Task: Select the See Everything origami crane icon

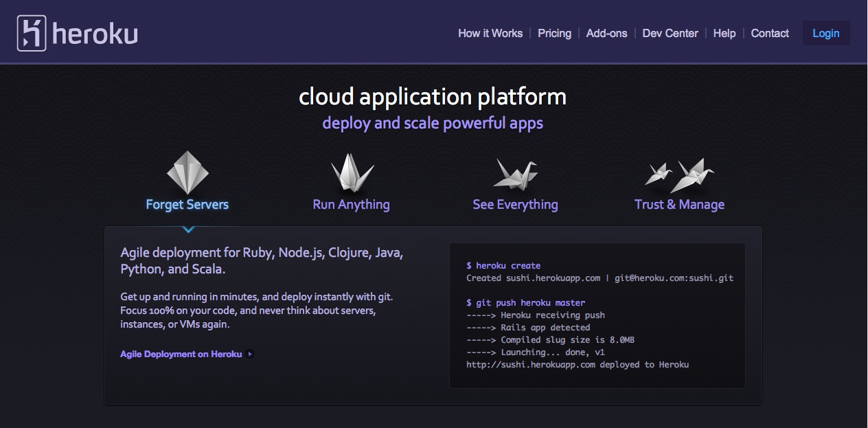Action: click(x=515, y=174)
